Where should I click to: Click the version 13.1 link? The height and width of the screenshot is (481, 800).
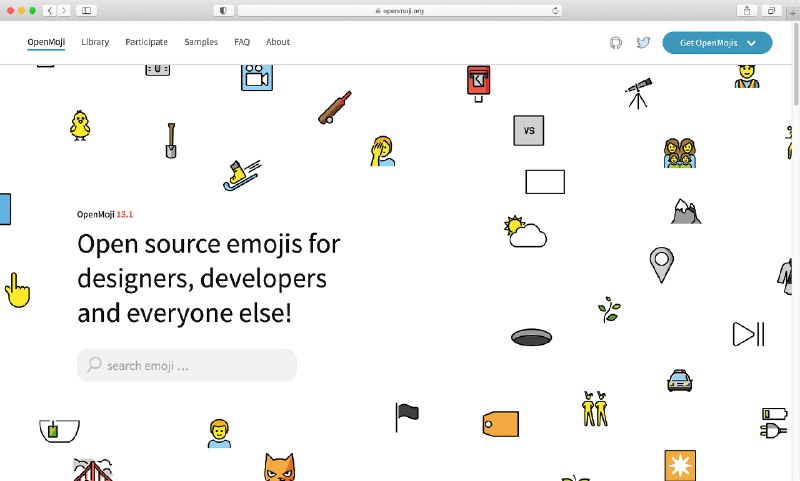pyautogui.click(x=124, y=214)
